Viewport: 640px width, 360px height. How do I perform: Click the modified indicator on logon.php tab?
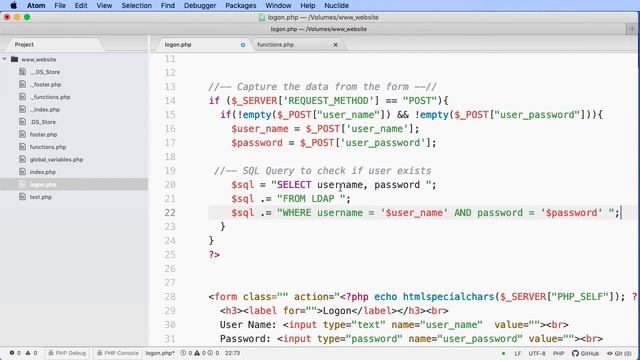pos(243,45)
